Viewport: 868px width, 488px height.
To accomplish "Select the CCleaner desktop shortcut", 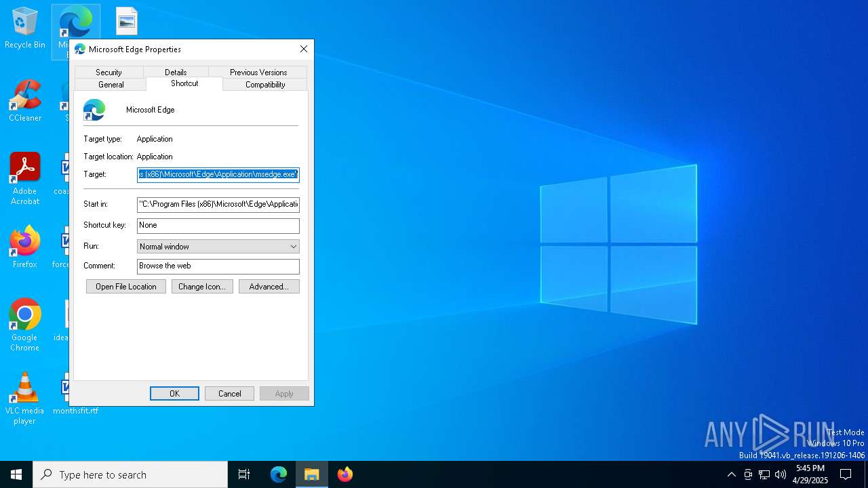I will point(25,101).
